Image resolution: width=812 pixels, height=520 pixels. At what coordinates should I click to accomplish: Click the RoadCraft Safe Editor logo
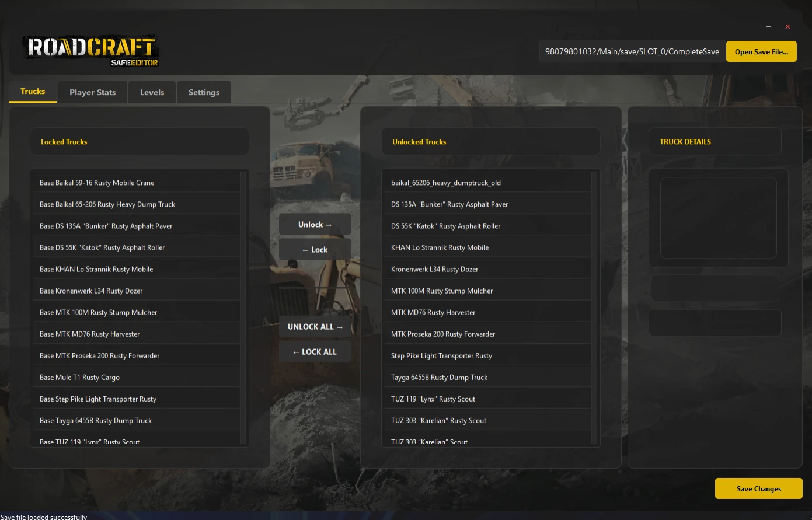pos(91,51)
